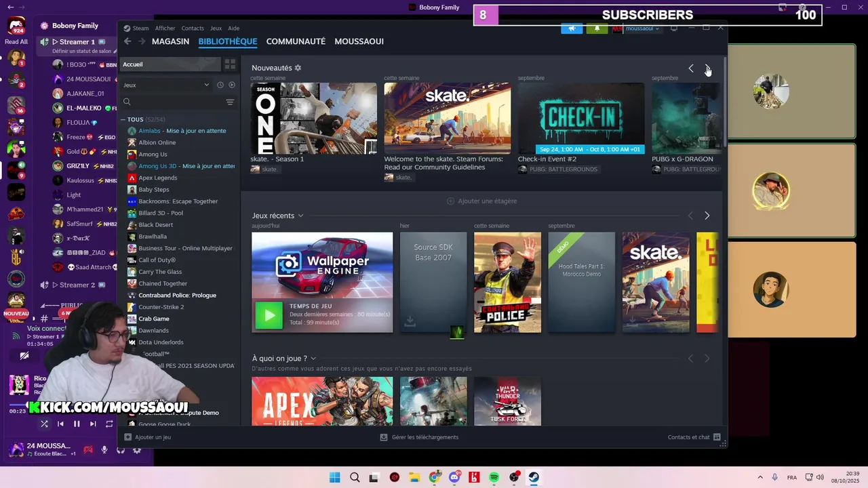
Task: Click Read All in Discord server list
Action: [x=16, y=41]
